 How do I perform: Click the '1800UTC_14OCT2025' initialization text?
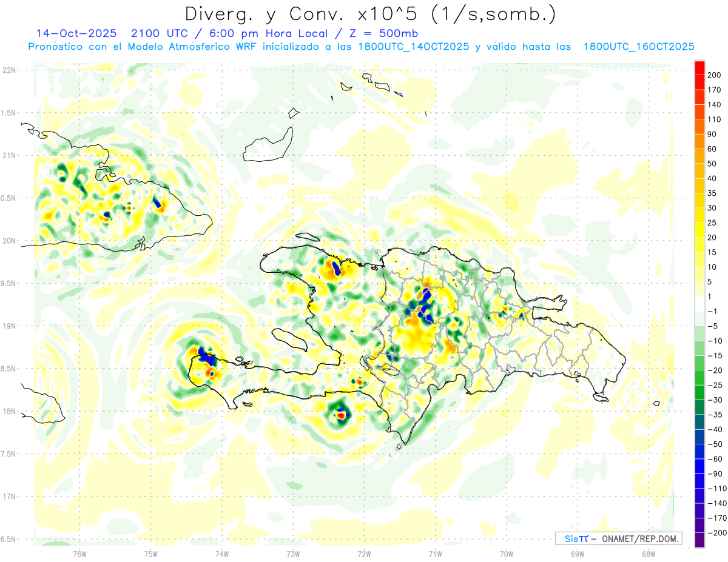[413, 47]
